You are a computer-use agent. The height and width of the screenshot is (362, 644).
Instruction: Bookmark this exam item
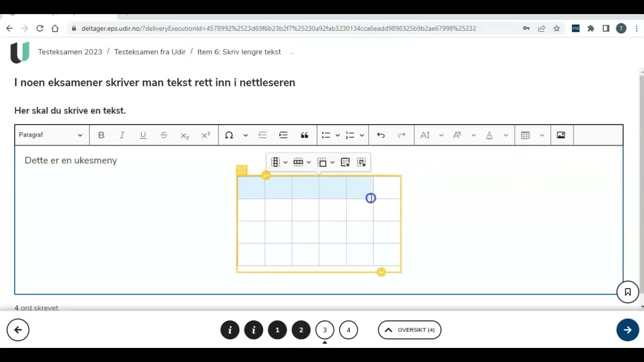(628, 292)
